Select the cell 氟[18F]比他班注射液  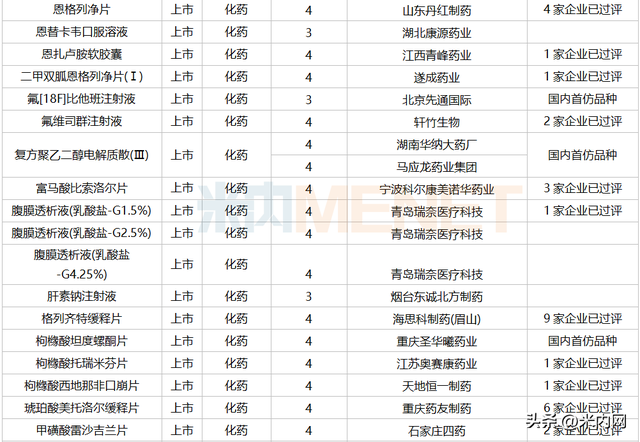(82, 99)
